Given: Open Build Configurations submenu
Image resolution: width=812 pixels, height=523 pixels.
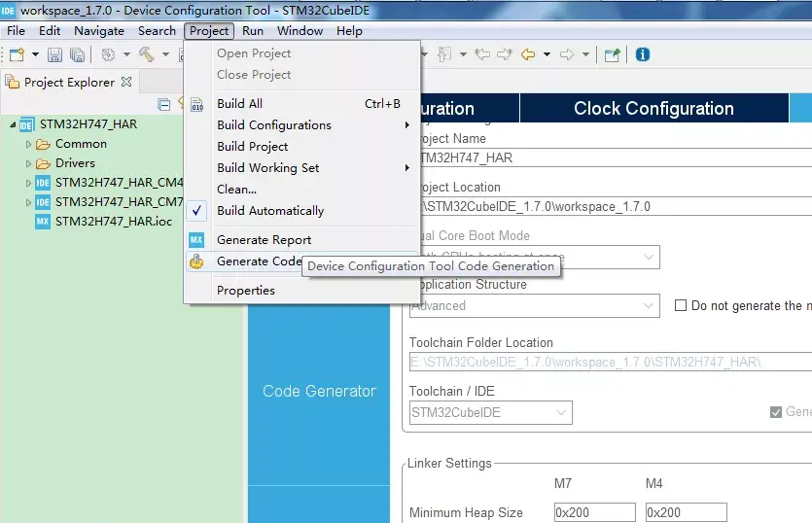Looking at the screenshot, I should click(x=302, y=125).
